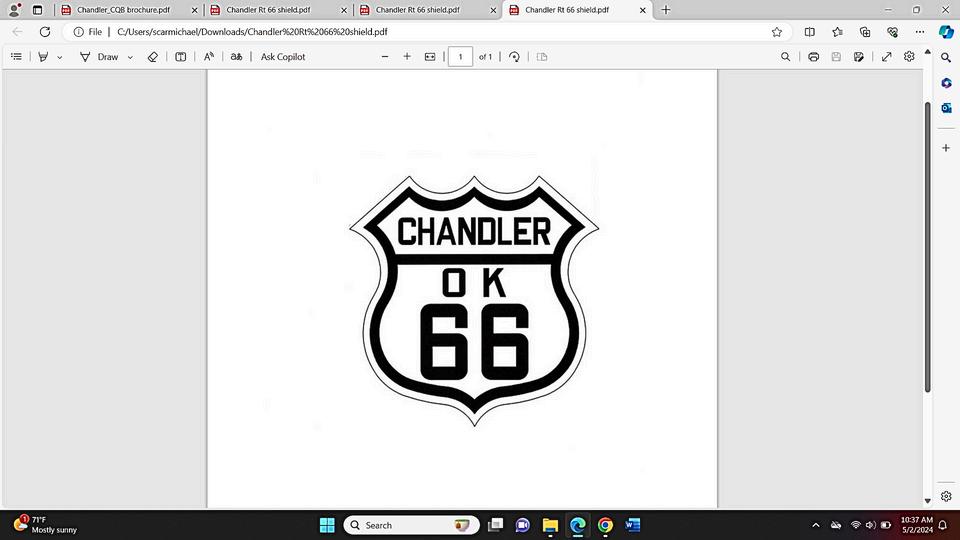Open Outlook in the sidebar
The image size is (960, 540).
click(946, 108)
